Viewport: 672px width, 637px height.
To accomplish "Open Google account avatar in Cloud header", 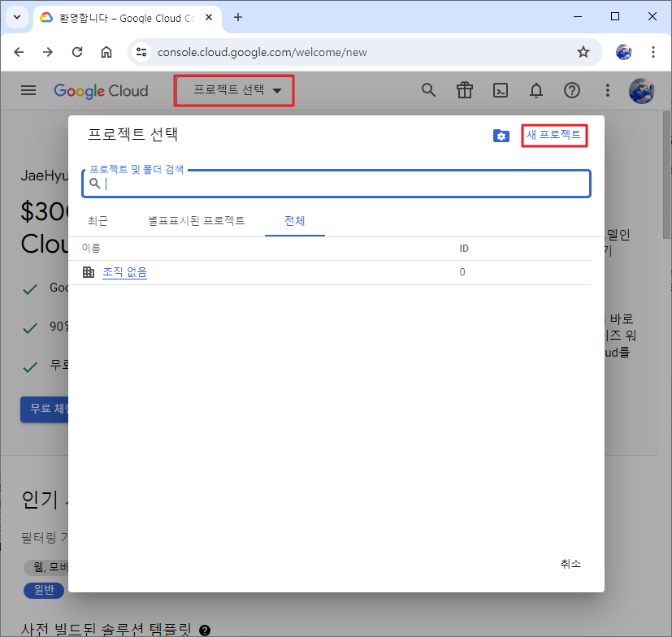I will 642,91.
